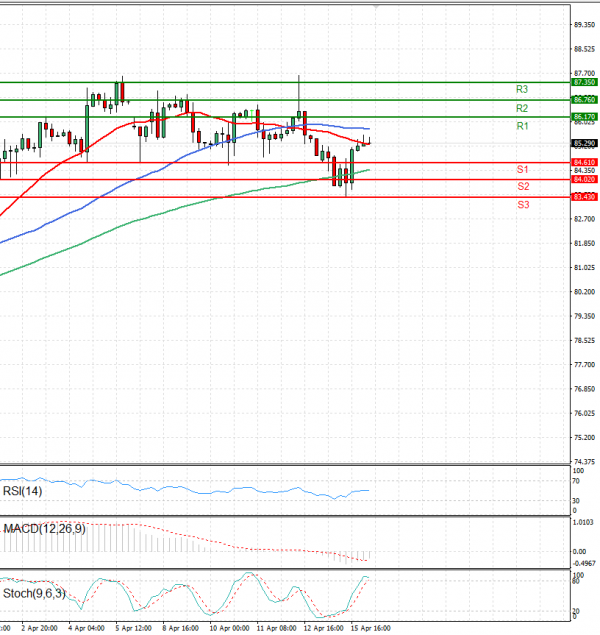Click the S3 support label

(x=523, y=205)
